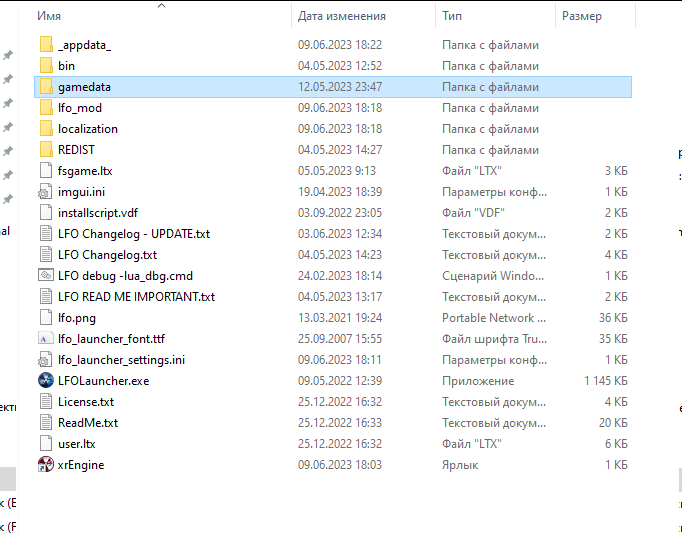The width and height of the screenshot is (682, 535).
Task: Click the gamedata folder icon
Action: pos(46,87)
